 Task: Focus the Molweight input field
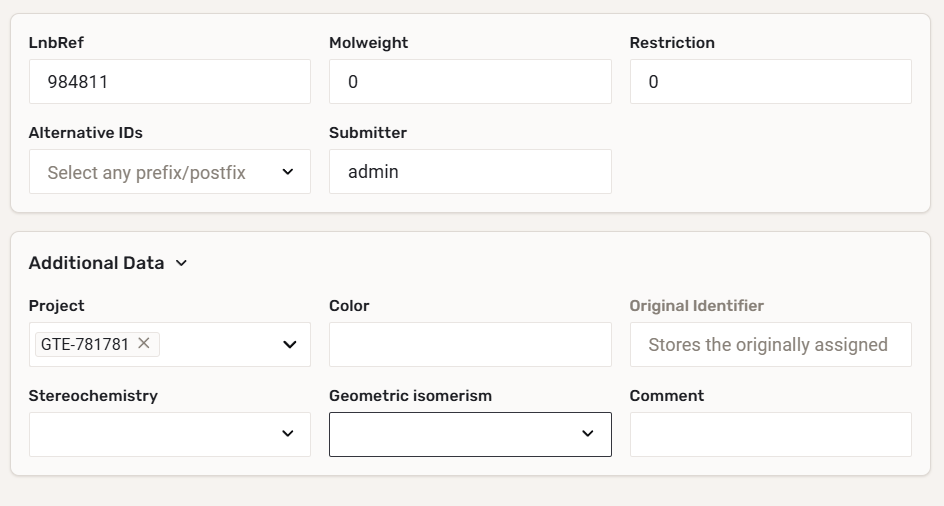470,82
